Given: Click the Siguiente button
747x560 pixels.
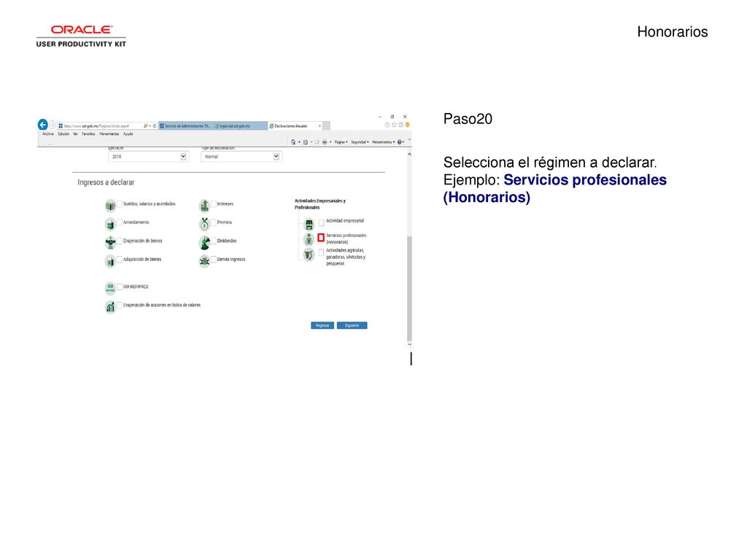Looking at the screenshot, I should pyautogui.click(x=352, y=326).
